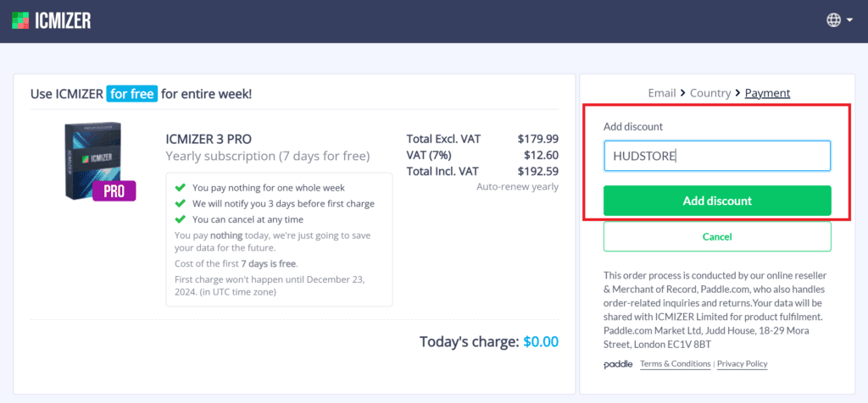Click the discount code input field
This screenshot has height=403, width=868.
click(717, 156)
